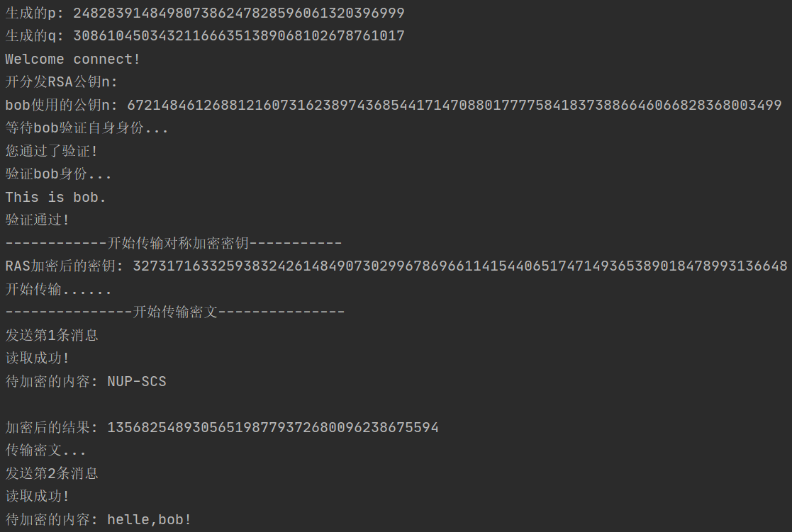
Task: Click the RSA public key n distribution line
Action: click(x=61, y=81)
